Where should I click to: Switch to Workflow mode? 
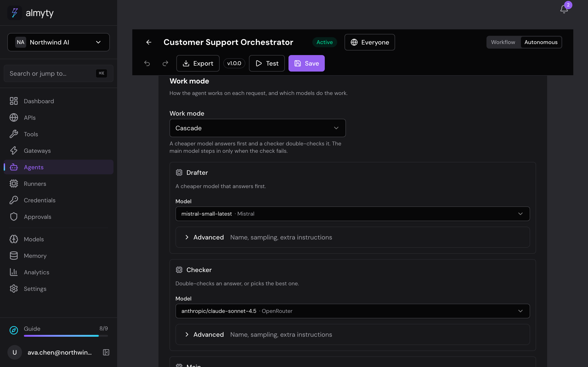tap(503, 42)
